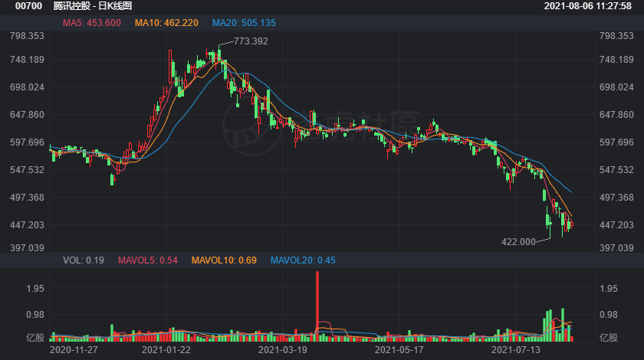Viewport: 644px width, 360px height.
Task: Select the MA20: 505.135 indicator label
Action: click(x=244, y=23)
